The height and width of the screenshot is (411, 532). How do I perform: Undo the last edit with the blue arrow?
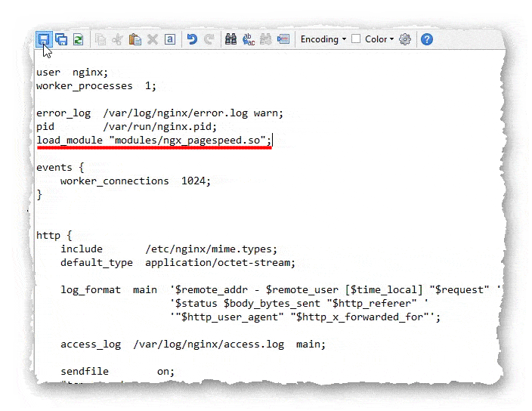192,39
